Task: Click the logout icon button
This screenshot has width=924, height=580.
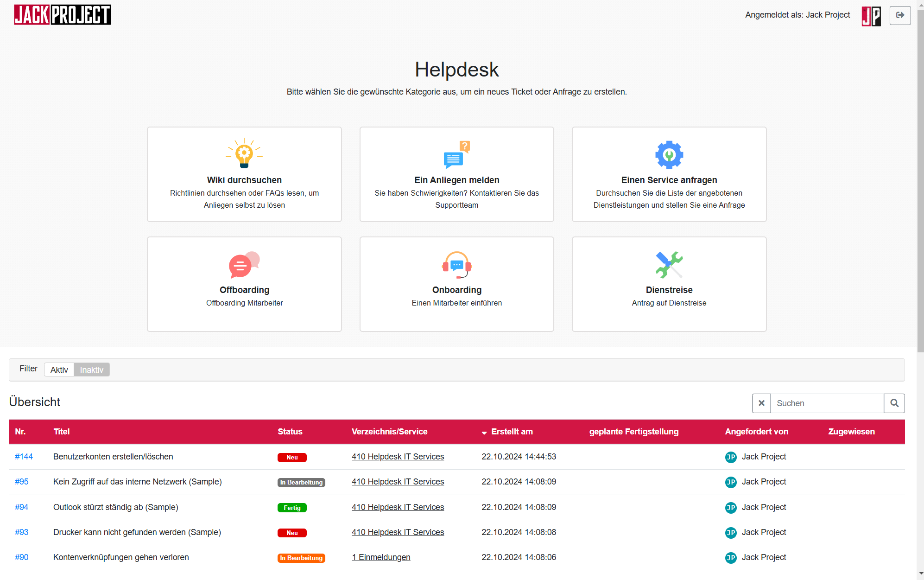Action: click(900, 15)
